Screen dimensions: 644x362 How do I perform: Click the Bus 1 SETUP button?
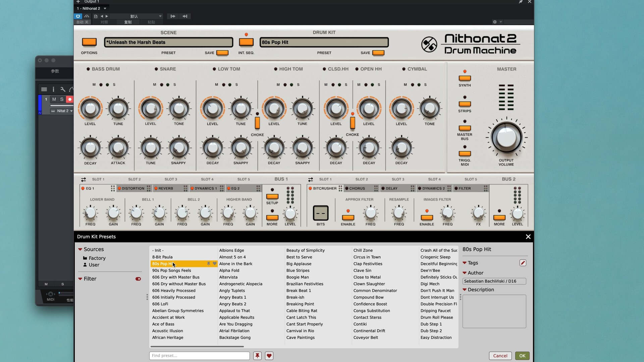point(272,196)
